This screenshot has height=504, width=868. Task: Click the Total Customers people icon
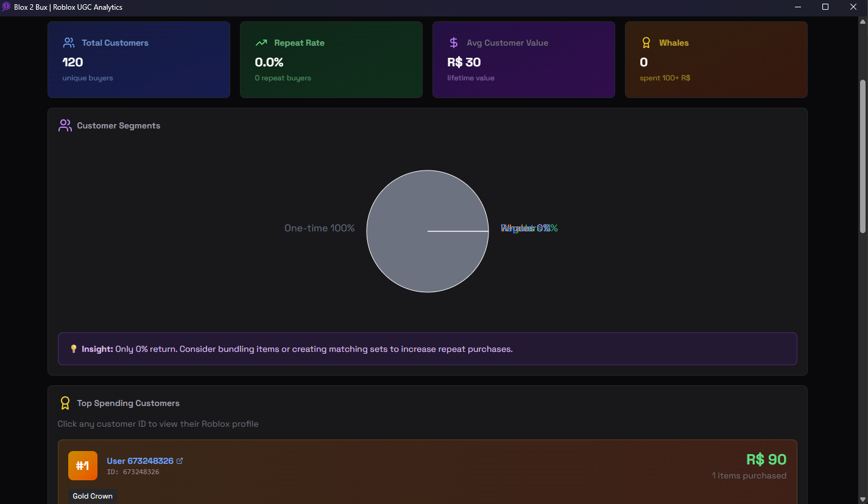point(68,43)
